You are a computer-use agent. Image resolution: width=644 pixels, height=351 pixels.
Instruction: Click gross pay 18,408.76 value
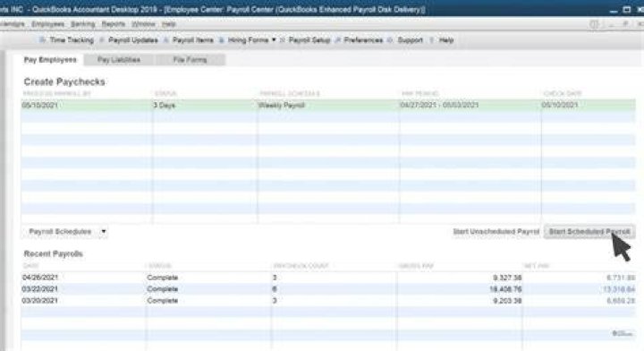(505, 289)
